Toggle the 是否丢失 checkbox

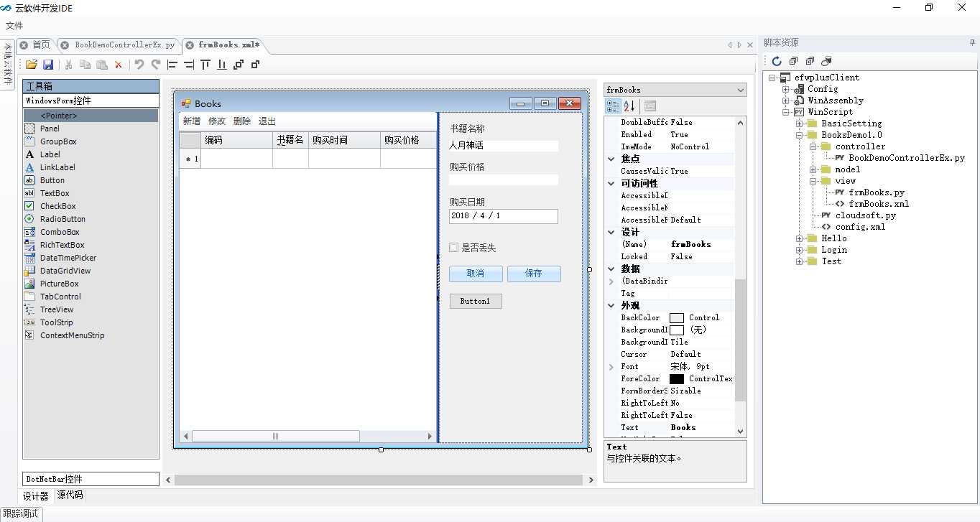[454, 248]
